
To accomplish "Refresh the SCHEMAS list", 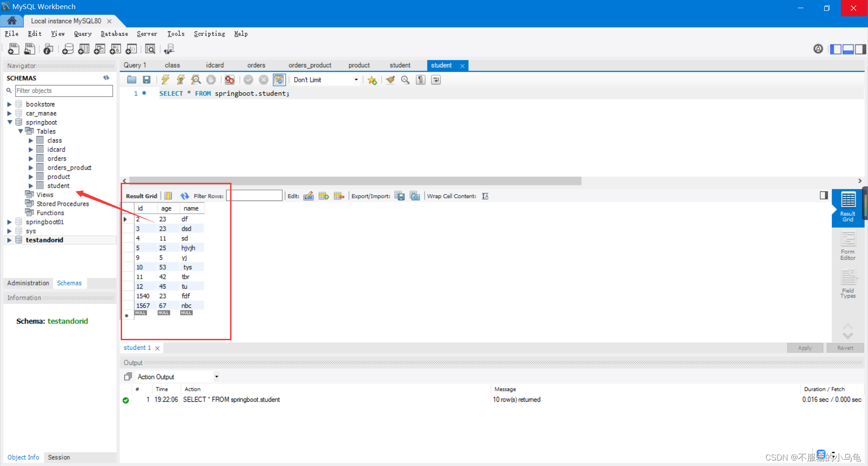I will tap(106, 78).
